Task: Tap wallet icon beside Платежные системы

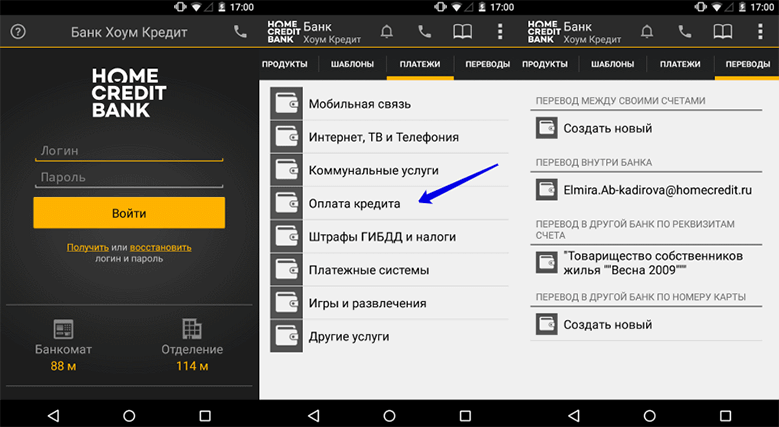Action: pos(286,270)
